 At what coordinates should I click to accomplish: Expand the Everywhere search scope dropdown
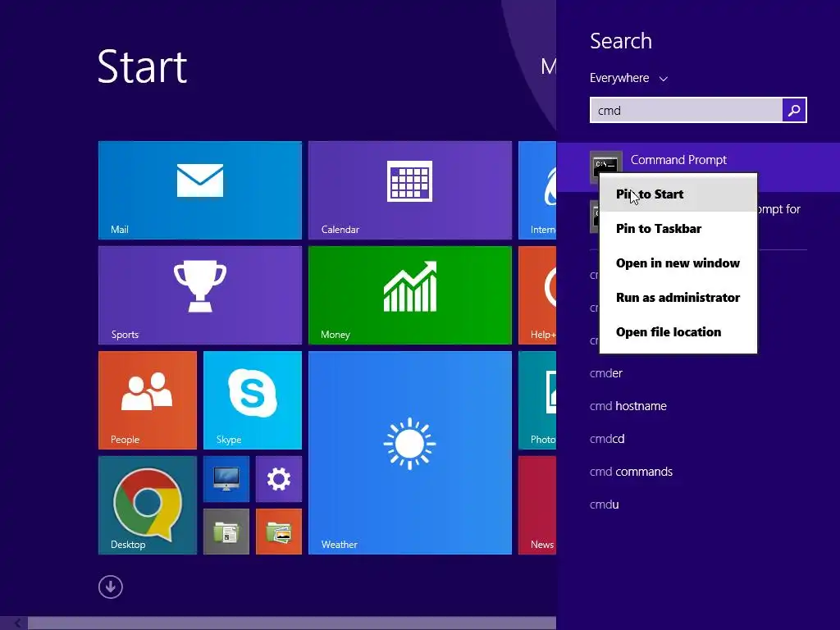point(628,78)
